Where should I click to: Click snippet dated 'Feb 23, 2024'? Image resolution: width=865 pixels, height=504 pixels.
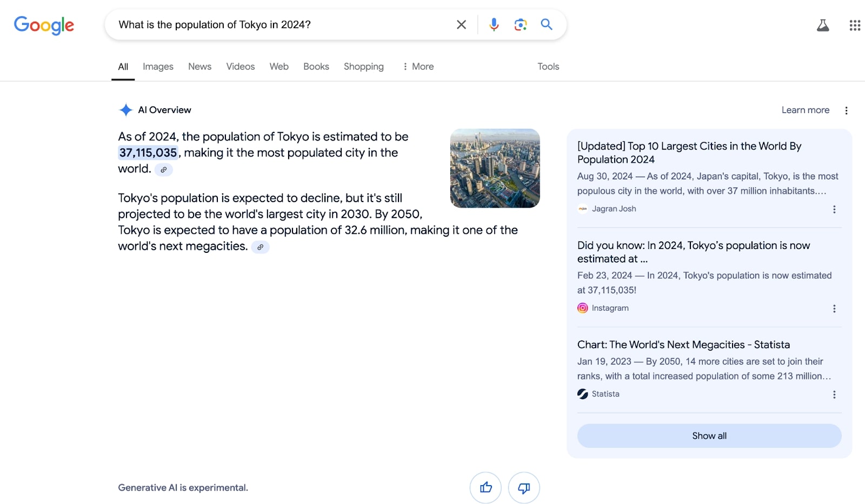(x=704, y=283)
